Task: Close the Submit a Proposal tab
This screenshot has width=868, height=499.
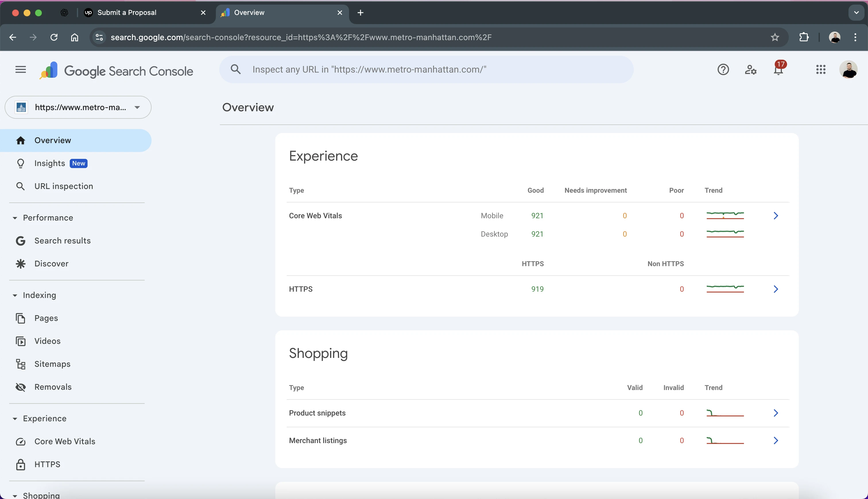Action: click(x=203, y=13)
